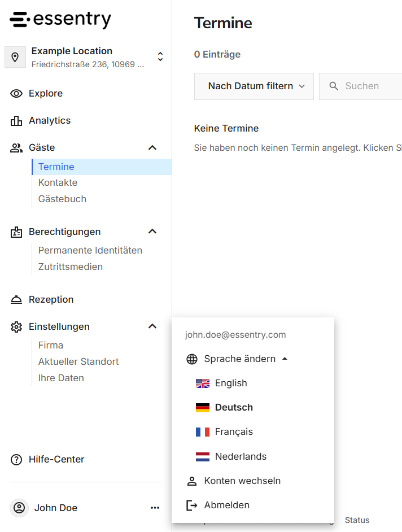Click the German flag icon
The width and height of the screenshot is (402, 532).
point(203,408)
